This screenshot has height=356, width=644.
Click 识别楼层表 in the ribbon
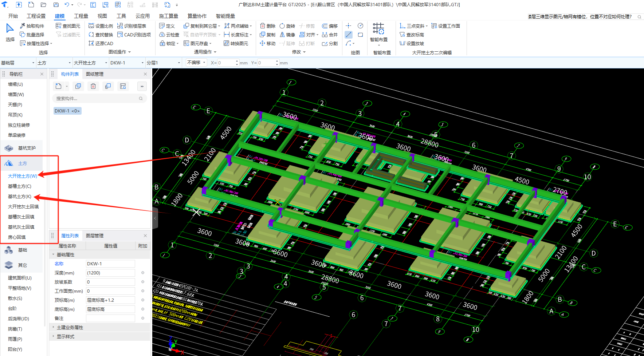(131, 26)
